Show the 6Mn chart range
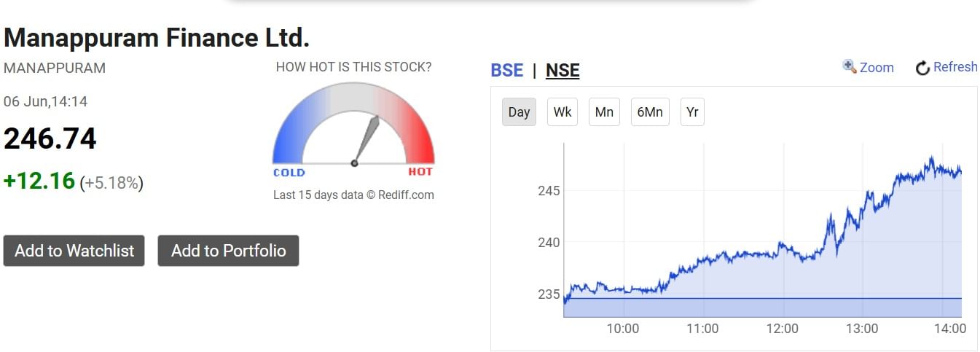This screenshot has width=980, height=352. [650, 112]
